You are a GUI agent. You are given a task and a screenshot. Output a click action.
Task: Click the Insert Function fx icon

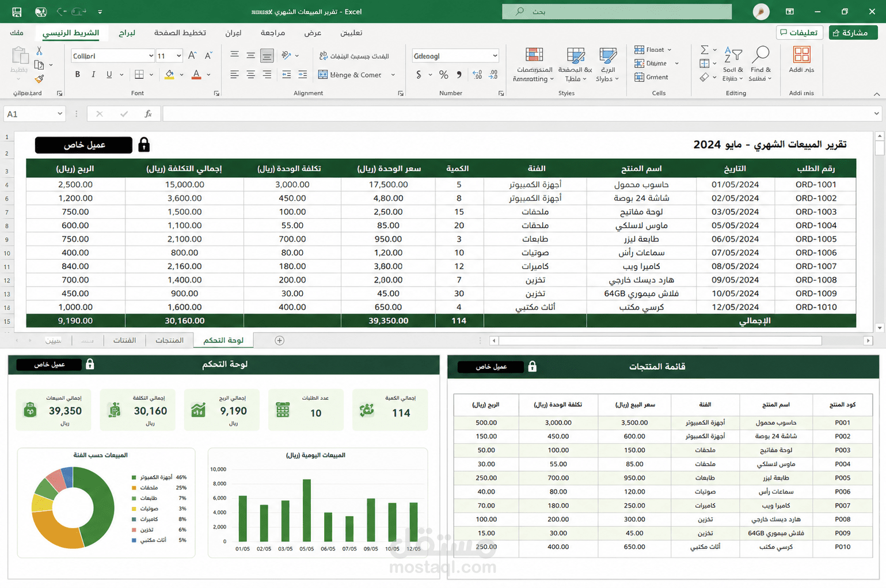click(x=148, y=114)
